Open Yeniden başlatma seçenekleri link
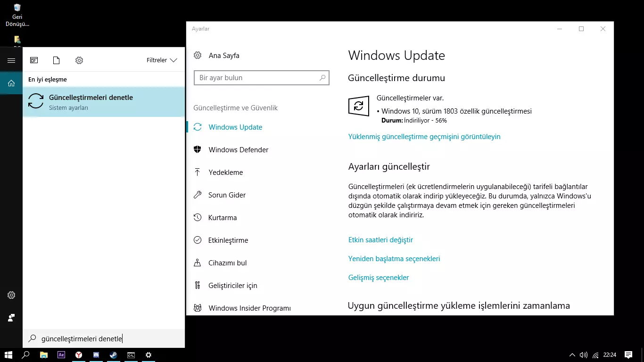 click(394, 259)
